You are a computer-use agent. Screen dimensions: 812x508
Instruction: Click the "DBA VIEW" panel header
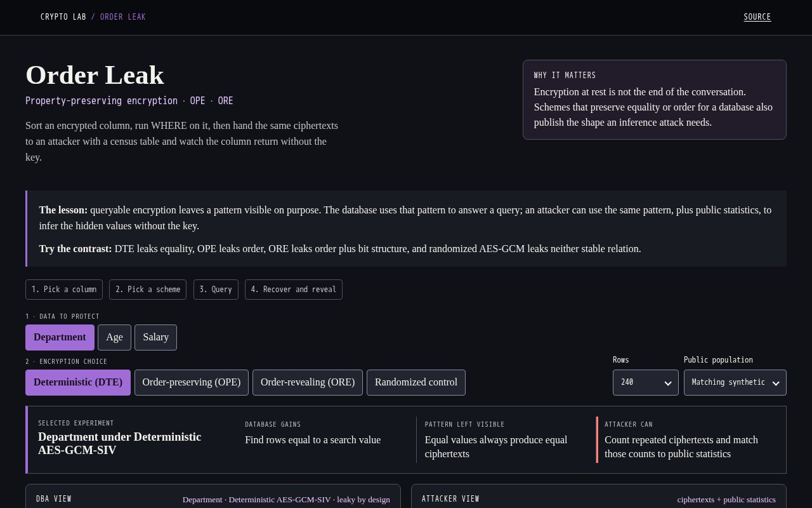54,499
